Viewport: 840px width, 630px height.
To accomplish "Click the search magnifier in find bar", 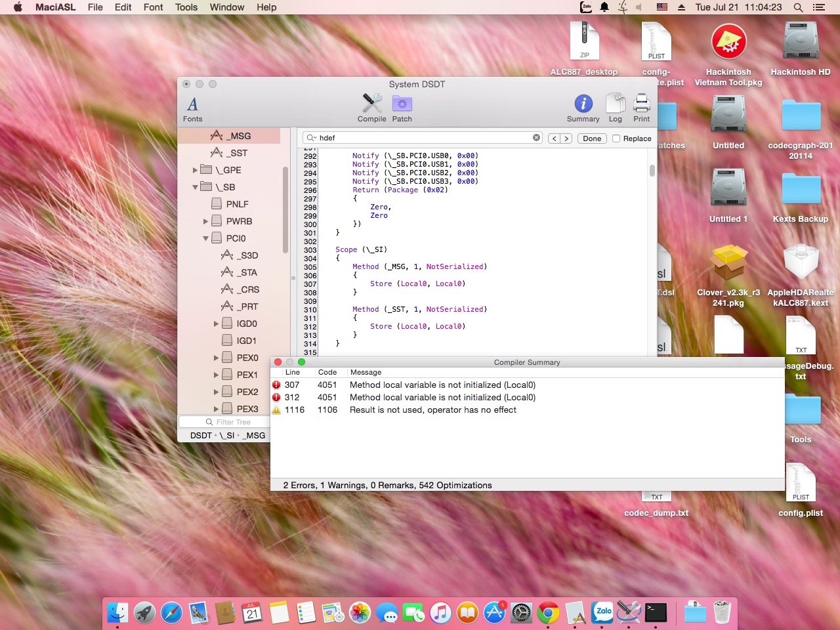I will (x=311, y=138).
